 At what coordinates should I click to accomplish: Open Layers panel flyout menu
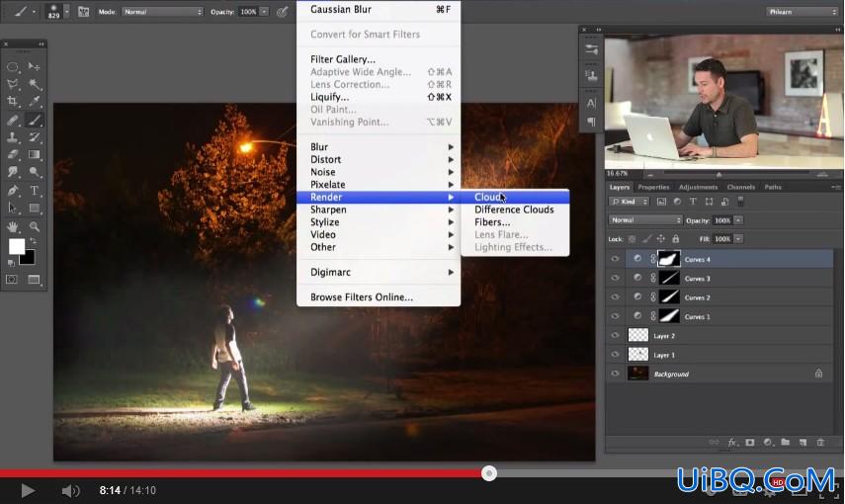[x=836, y=187]
